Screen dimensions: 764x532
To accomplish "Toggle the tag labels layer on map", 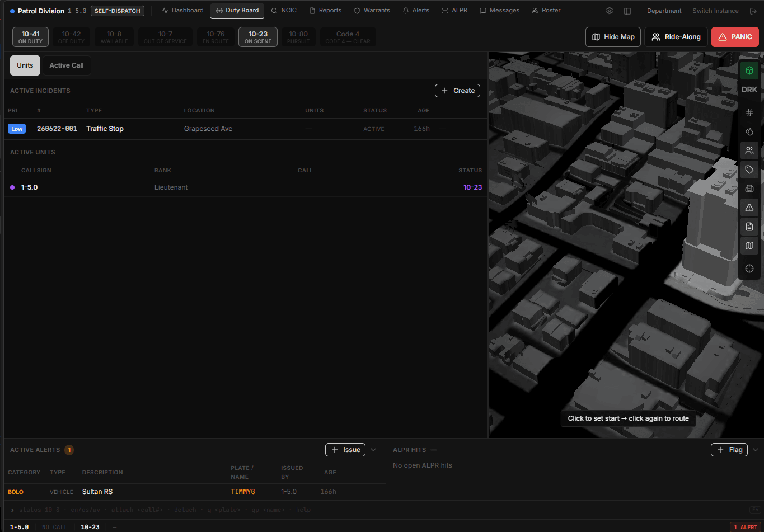I will coord(749,170).
